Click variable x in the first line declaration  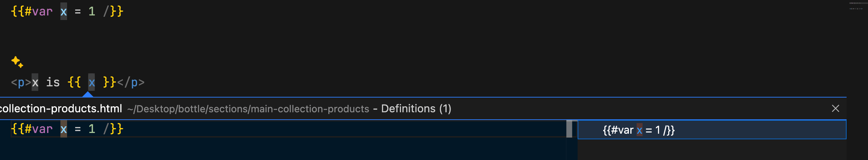tap(64, 12)
